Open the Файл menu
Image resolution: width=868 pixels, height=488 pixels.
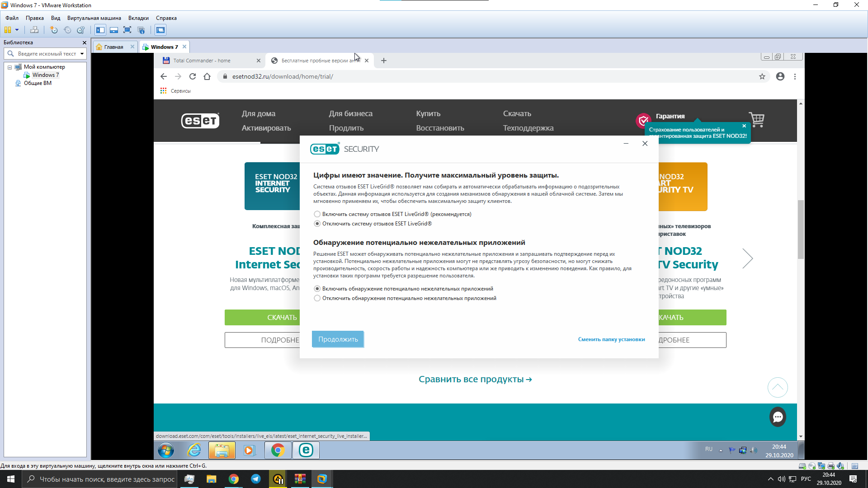click(12, 18)
